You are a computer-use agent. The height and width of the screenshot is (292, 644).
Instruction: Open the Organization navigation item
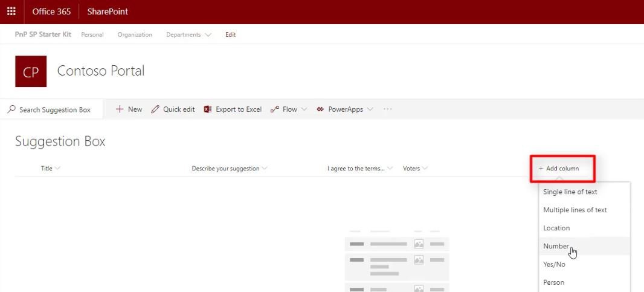135,35
